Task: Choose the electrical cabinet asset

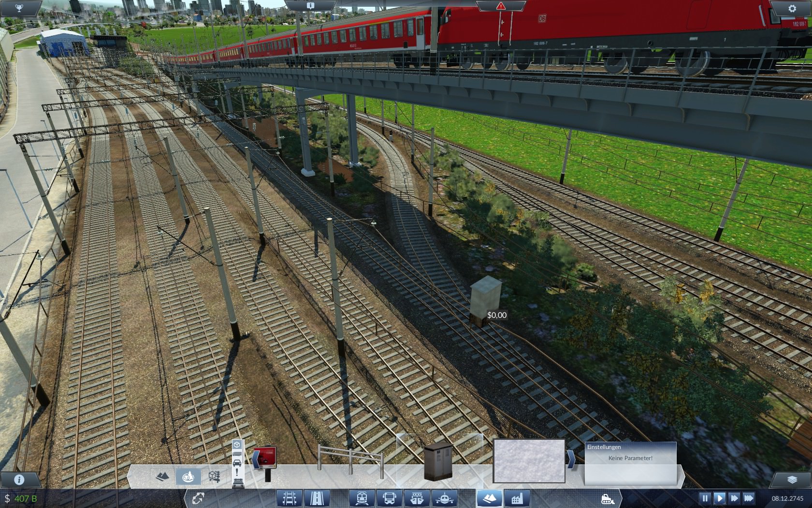Action: tap(439, 462)
